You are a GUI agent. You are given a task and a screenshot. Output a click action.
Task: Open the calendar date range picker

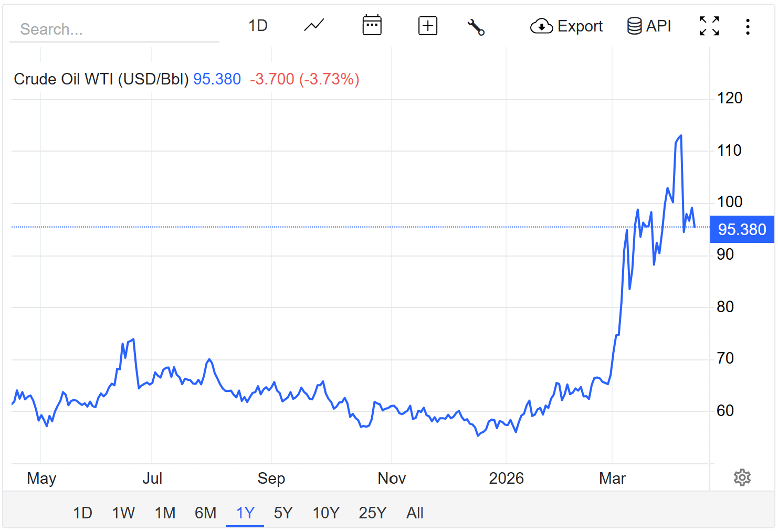click(x=372, y=25)
